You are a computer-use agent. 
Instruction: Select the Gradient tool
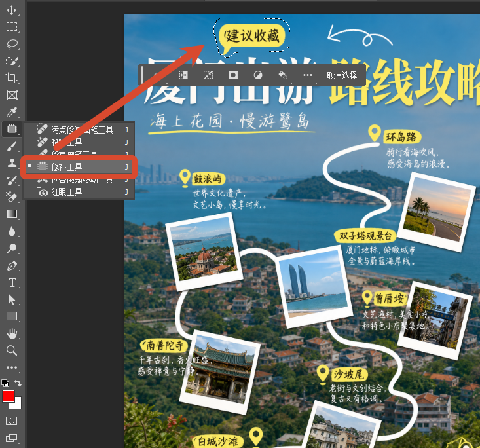12,214
